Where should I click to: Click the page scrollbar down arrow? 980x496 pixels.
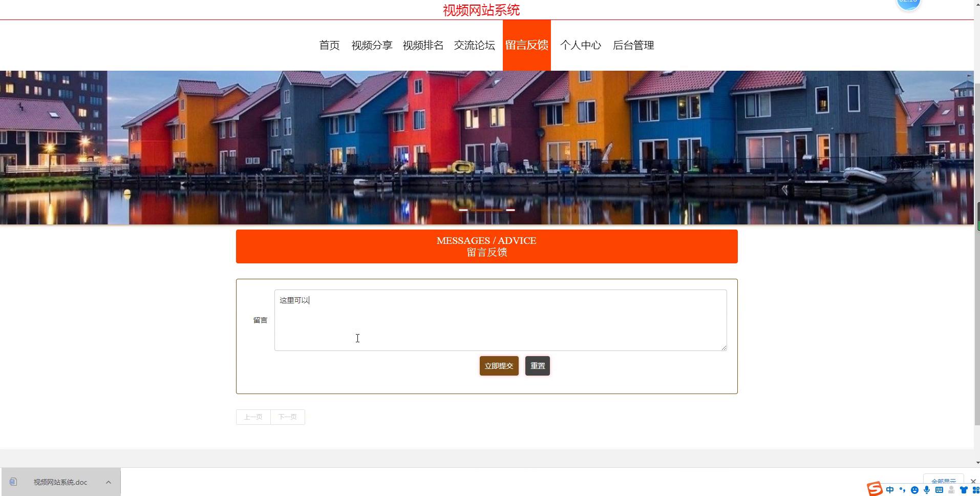click(977, 463)
